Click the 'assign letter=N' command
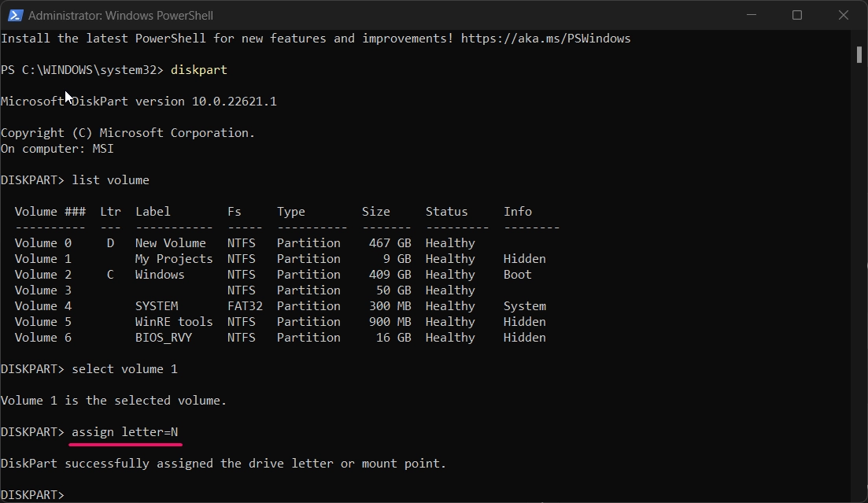This screenshot has width=868, height=503. pos(124,432)
